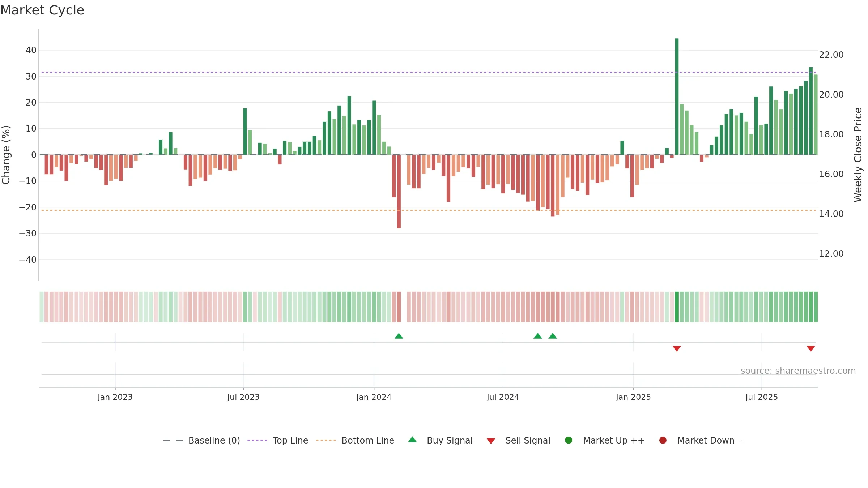Click the second buy signal marker after Jul 2024

(553, 336)
